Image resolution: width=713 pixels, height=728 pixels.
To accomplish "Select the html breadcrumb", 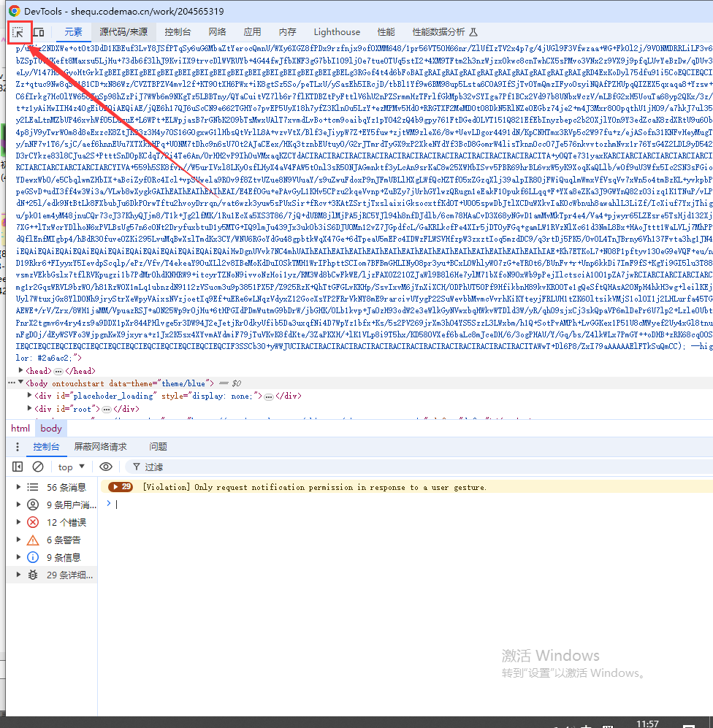I will [20, 429].
